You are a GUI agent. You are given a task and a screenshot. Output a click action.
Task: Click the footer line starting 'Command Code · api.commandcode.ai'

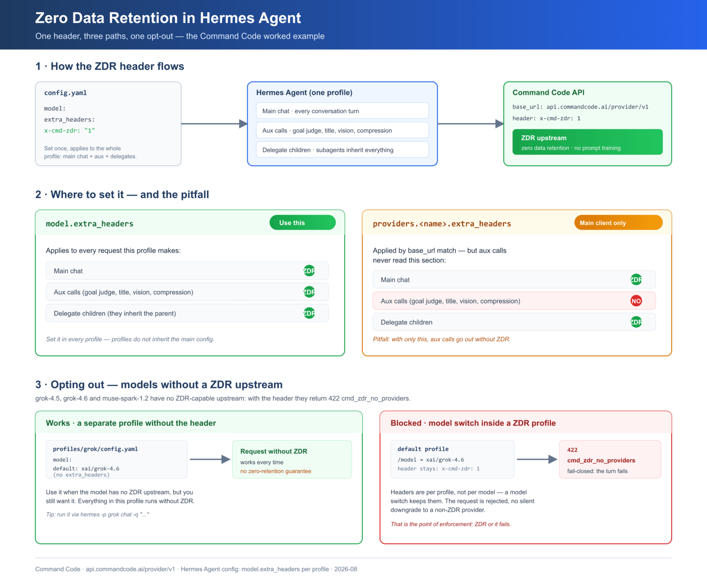(x=196, y=569)
